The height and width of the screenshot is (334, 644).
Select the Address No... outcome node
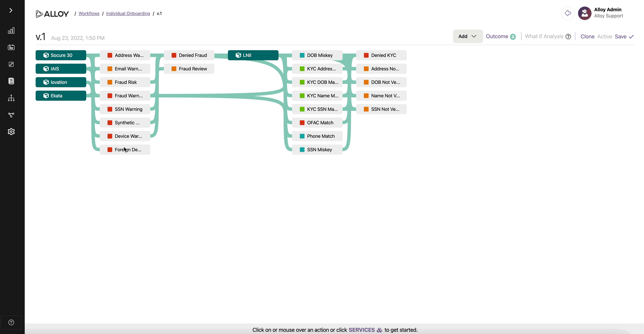pyautogui.click(x=381, y=69)
